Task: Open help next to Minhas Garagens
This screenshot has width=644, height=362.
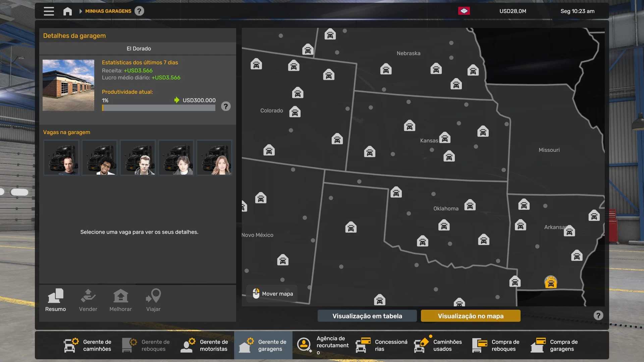Action: 139,11
